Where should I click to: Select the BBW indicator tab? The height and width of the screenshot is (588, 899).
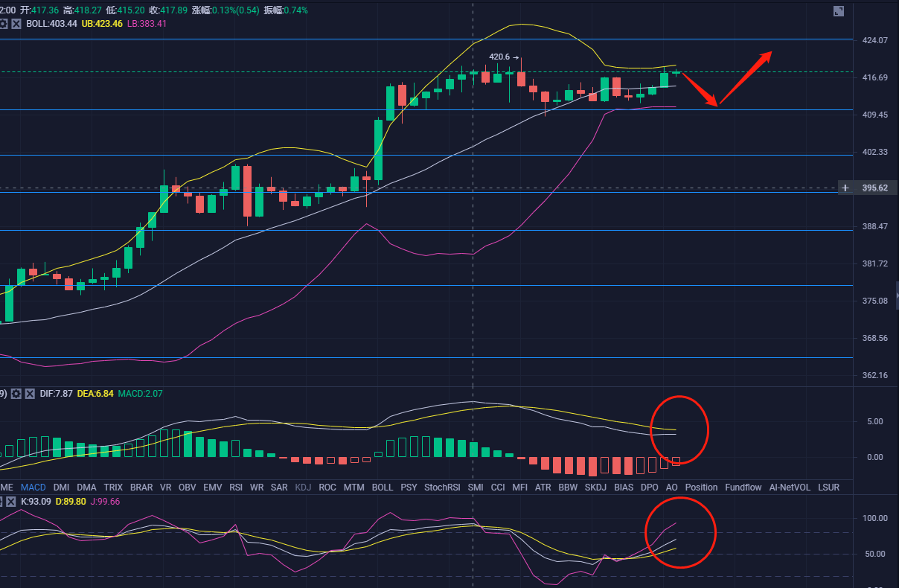click(568, 488)
